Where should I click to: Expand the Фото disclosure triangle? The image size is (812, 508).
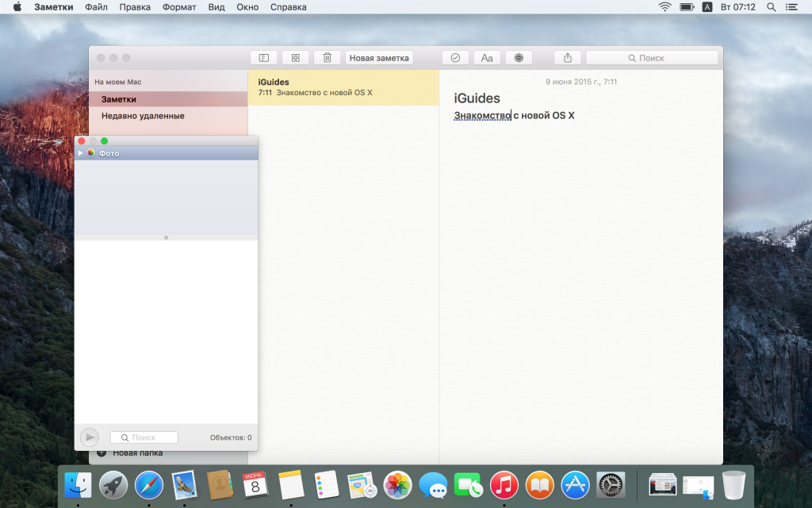[x=80, y=153]
